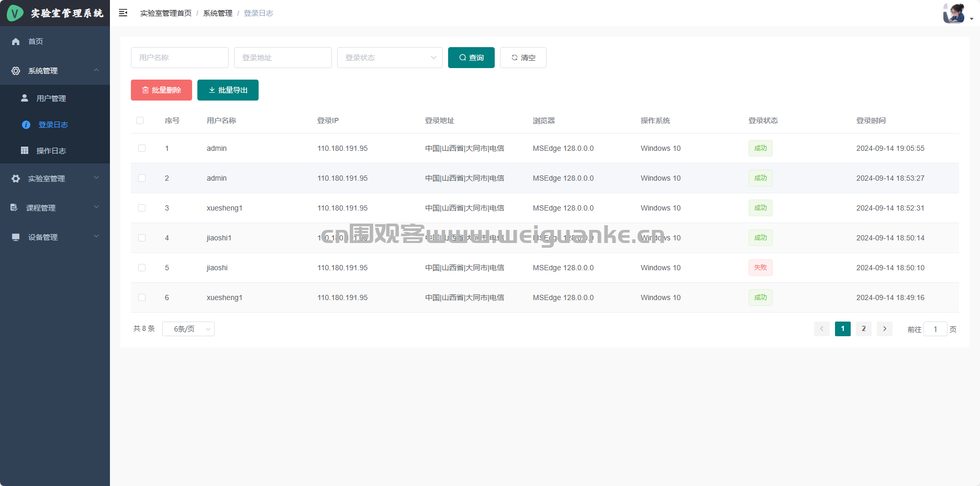Open the 登录状态 dropdown

(390, 58)
